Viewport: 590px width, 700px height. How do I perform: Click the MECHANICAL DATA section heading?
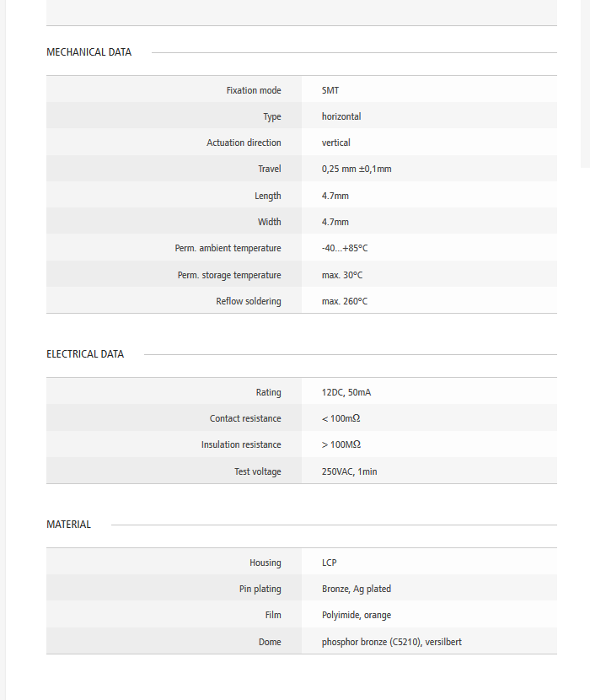pyautogui.click(x=88, y=52)
